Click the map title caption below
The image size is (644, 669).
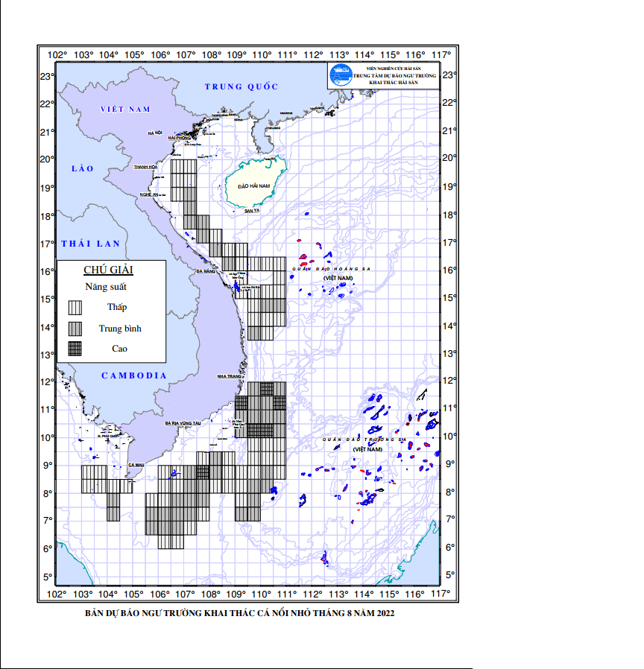coord(239,613)
